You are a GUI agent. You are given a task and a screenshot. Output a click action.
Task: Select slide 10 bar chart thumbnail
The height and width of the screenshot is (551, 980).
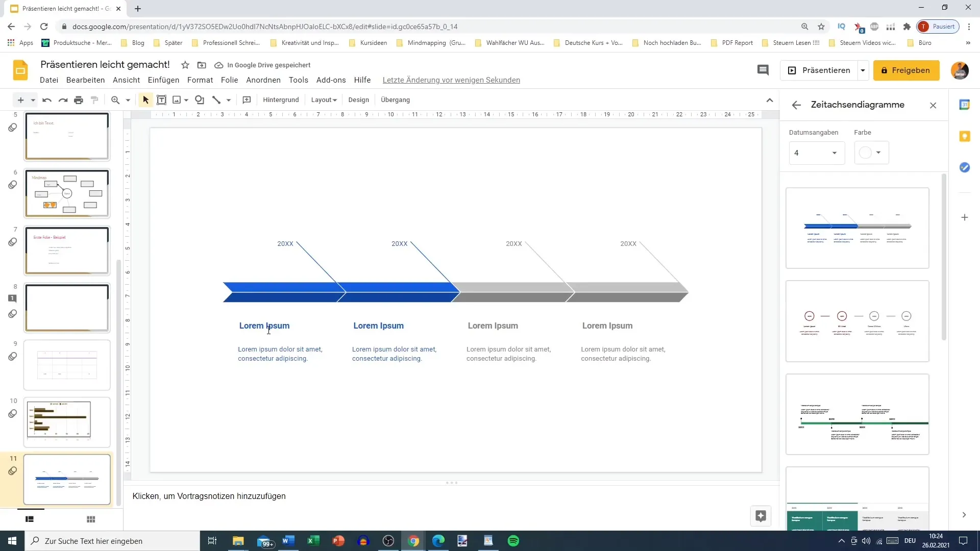67,422
